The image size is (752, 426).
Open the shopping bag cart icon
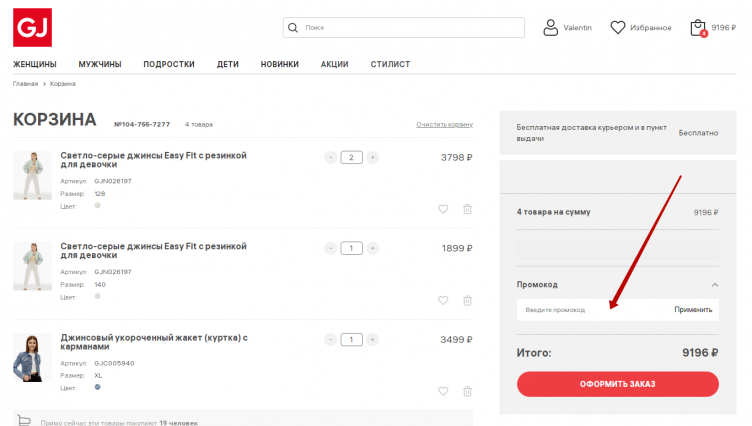pyautogui.click(x=698, y=28)
